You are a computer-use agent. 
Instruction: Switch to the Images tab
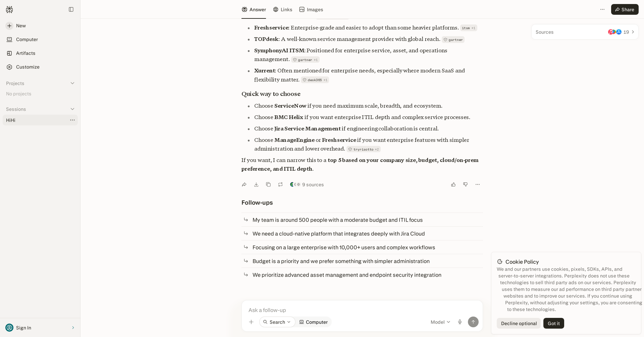[x=311, y=9]
